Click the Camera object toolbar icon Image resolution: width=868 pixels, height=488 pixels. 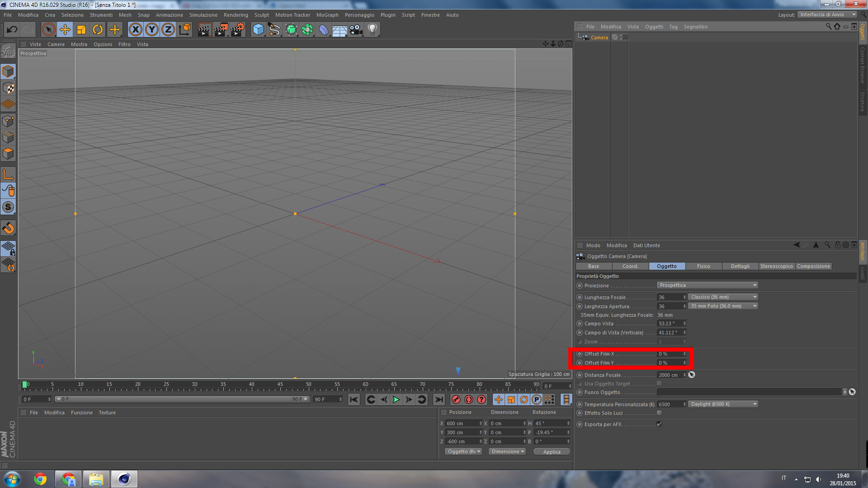pyautogui.click(x=356, y=30)
